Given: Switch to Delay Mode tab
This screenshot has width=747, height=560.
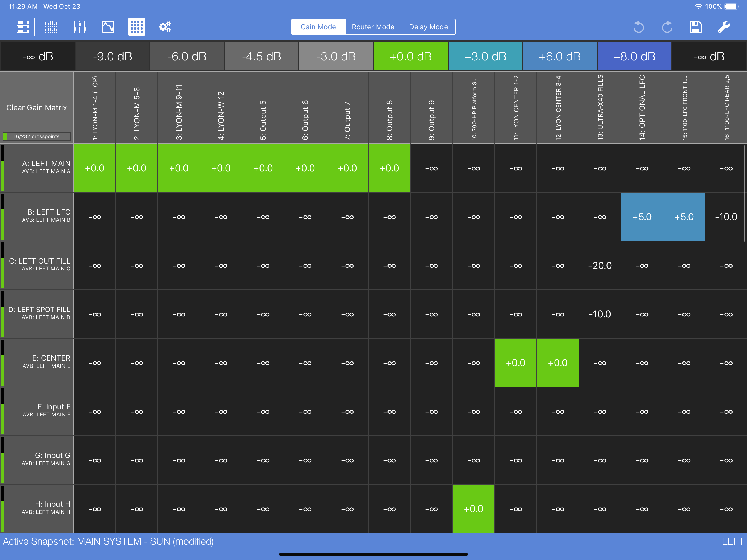Looking at the screenshot, I should 428,27.
